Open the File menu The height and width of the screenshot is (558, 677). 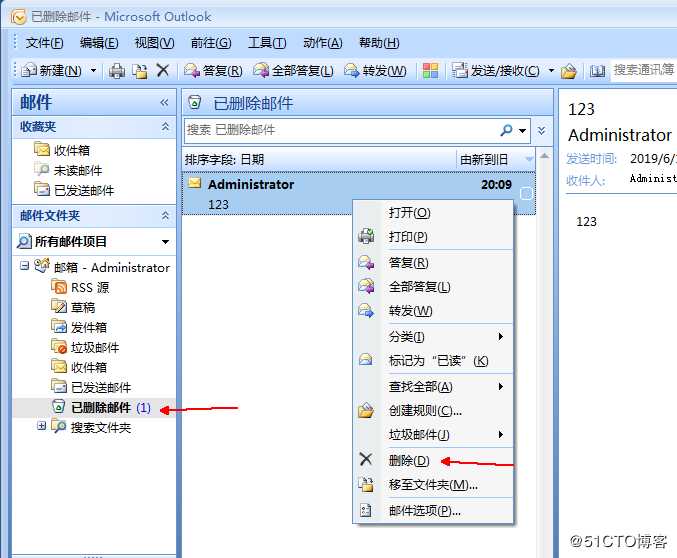[x=44, y=43]
